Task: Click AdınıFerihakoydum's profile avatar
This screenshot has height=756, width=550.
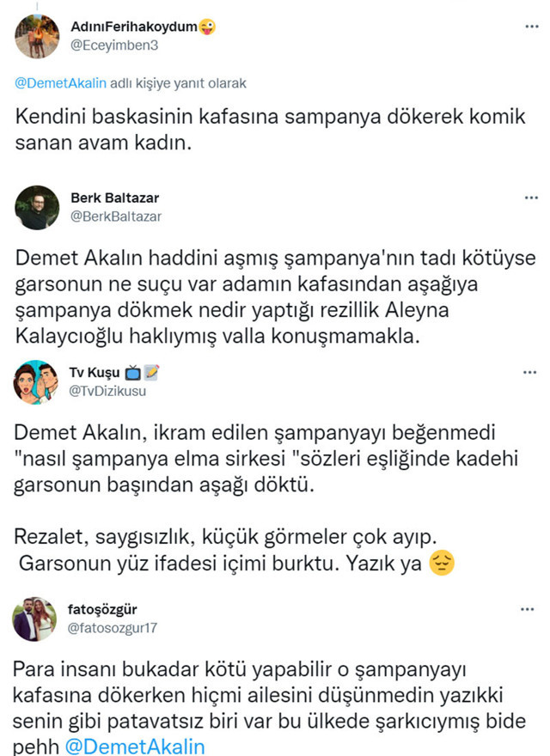Action: point(35,34)
